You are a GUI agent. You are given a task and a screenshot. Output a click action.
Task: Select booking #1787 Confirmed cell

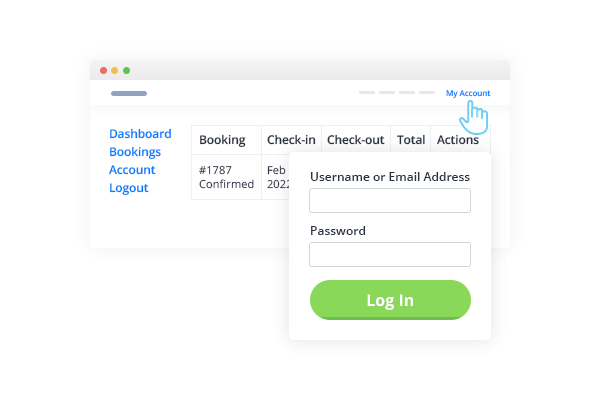[227, 177]
